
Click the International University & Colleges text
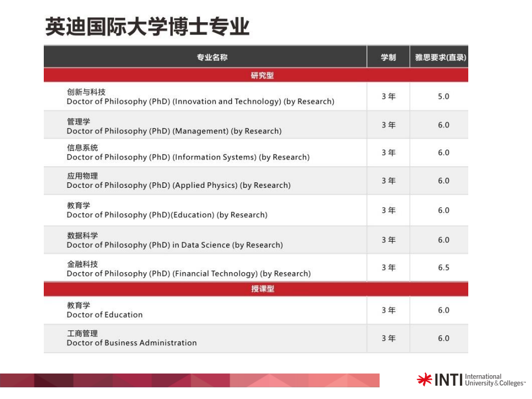click(x=495, y=380)
